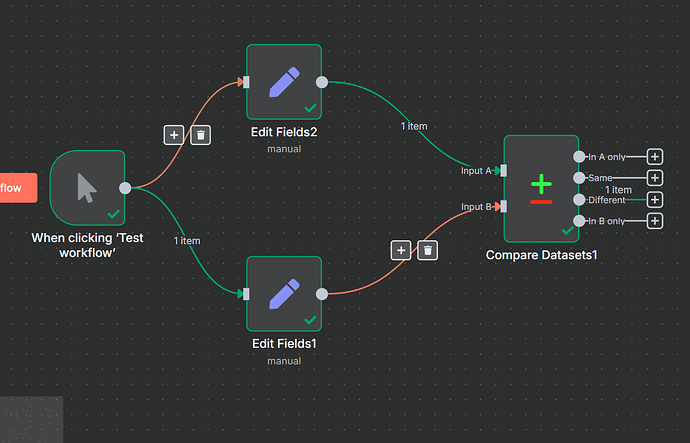This screenshot has width=690, height=443.
Task: Click the green success checkmark on Compare Datasets1
Action: click(x=568, y=230)
